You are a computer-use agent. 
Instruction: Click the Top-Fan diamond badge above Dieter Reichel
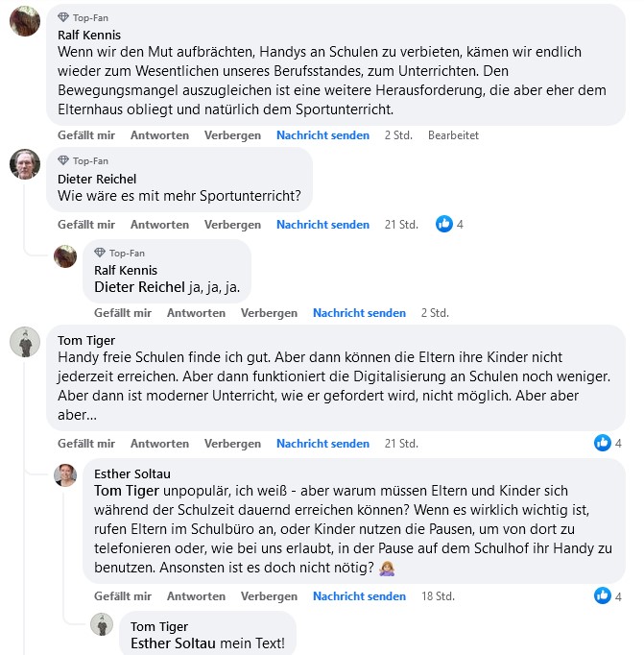(x=64, y=160)
